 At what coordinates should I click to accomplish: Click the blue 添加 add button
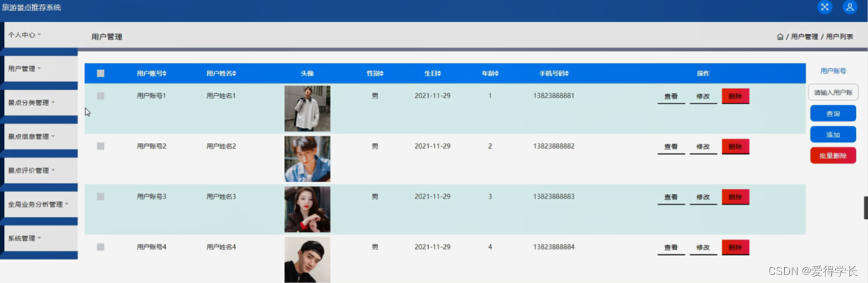(833, 134)
